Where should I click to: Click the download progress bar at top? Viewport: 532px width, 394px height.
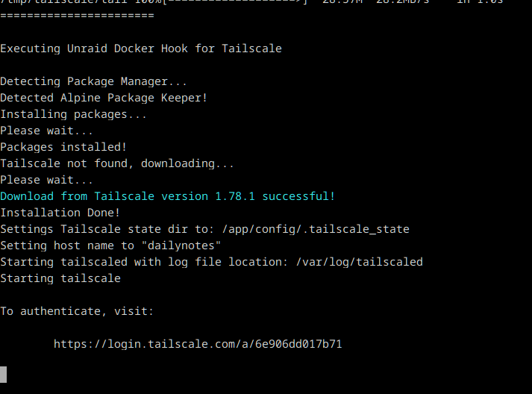(235, 1)
